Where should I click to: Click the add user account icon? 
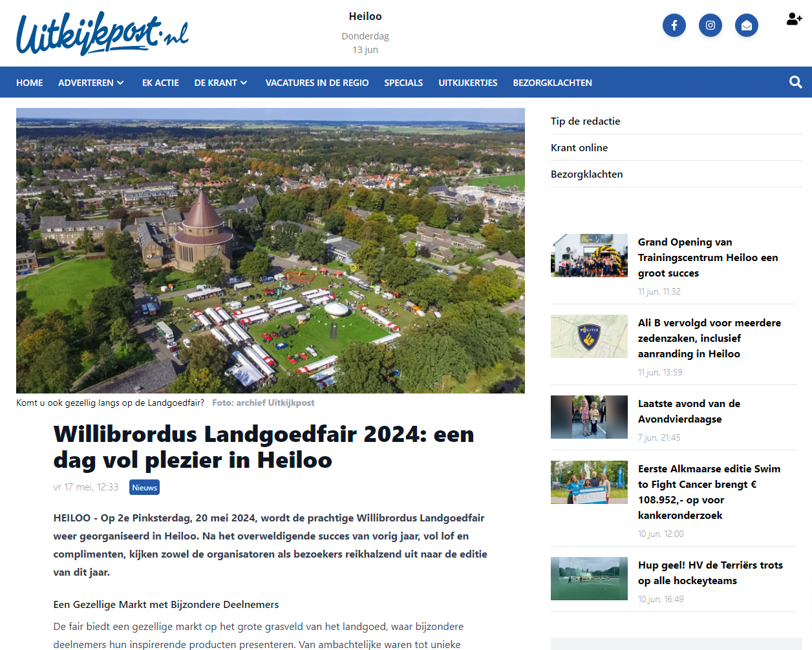point(794,19)
